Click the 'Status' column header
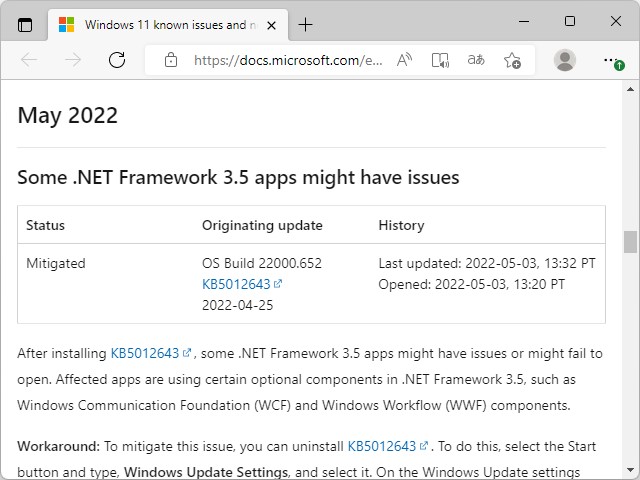The image size is (640, 480). pyautogui.click(x=45, y=225)
